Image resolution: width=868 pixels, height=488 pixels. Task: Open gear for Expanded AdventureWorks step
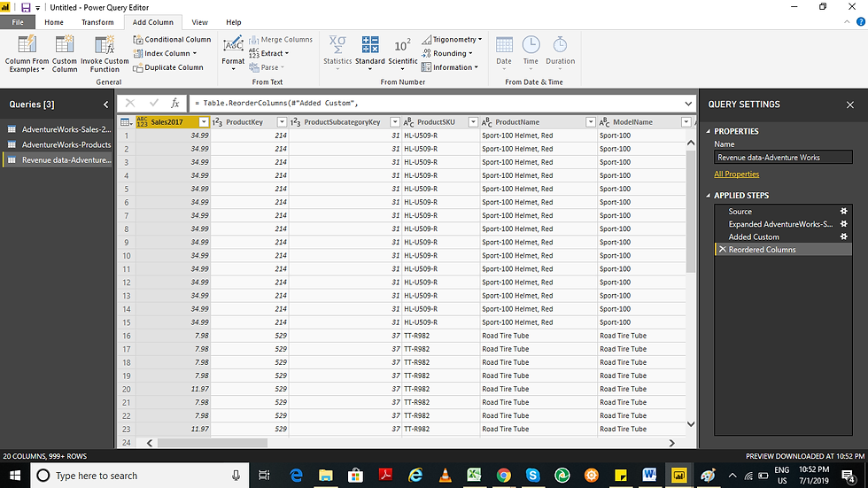point(843,223)
